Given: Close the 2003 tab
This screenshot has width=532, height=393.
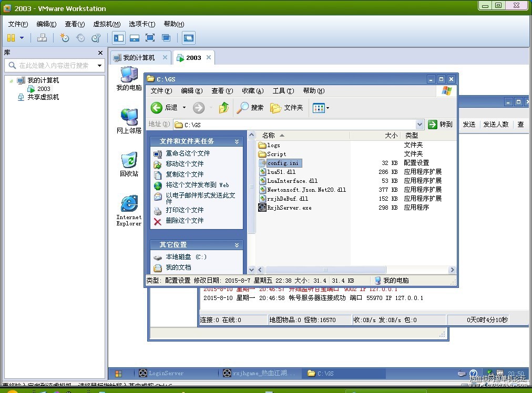Looking at the screenshot, I should [x=209, y=57].
